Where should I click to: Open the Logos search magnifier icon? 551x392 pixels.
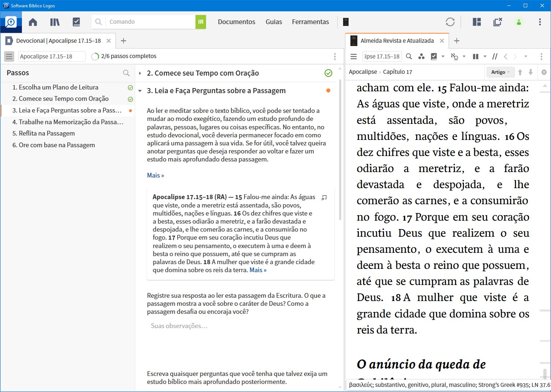pos(11,22)
